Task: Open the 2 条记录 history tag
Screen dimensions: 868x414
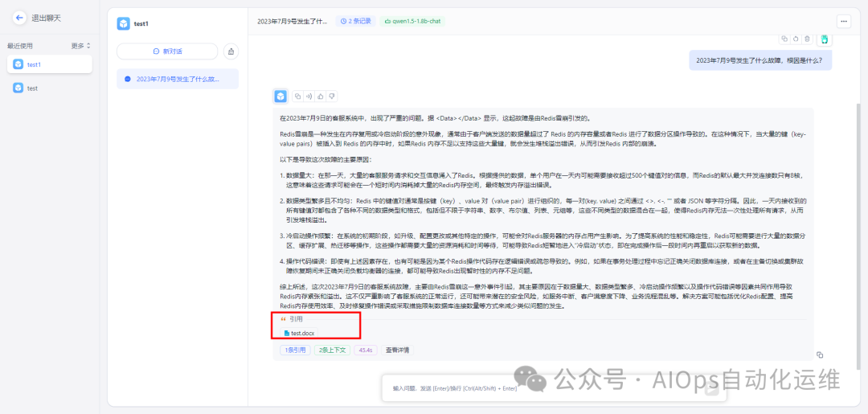Action: pyautogui.click(x=355, y=21)
